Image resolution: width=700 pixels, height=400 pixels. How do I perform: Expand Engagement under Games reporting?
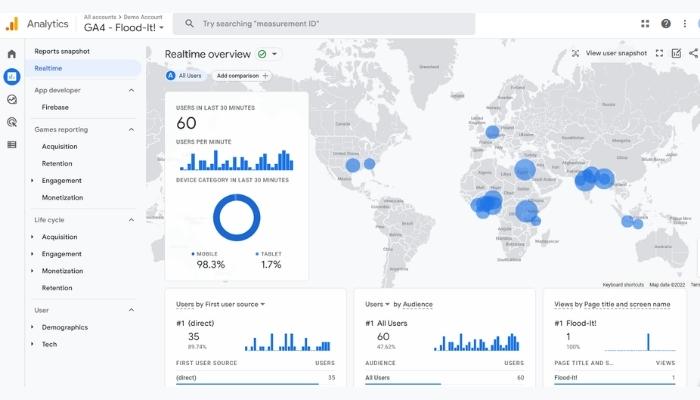click(32, 180)
